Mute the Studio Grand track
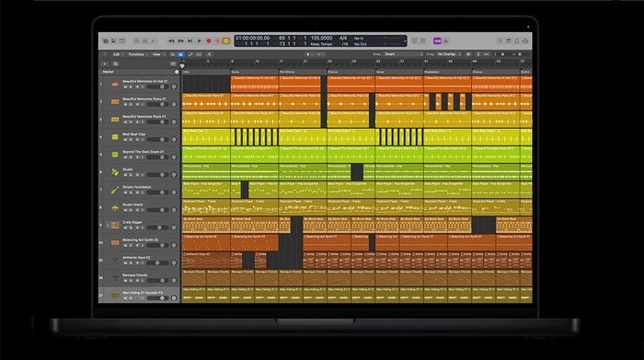 125,210
